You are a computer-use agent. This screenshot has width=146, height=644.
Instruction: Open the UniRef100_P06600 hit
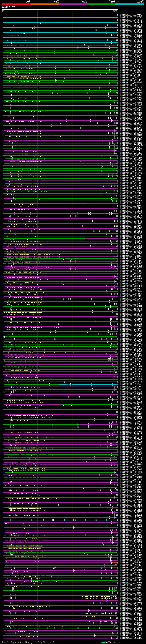(x=131, y=60)
